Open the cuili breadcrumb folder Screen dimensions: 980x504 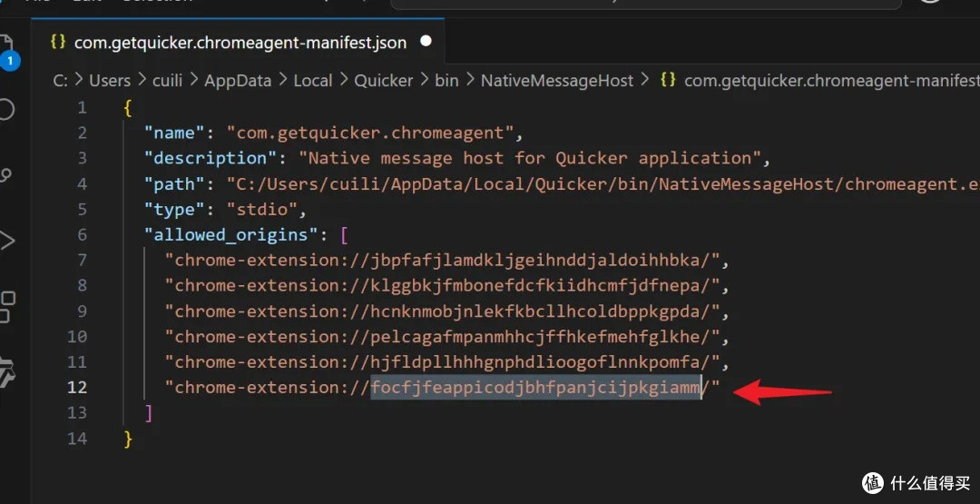click(168, 81)
